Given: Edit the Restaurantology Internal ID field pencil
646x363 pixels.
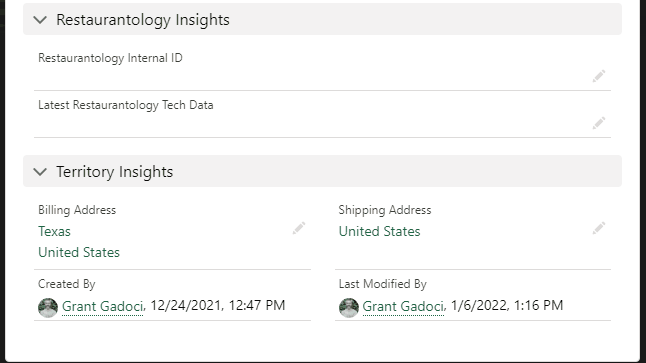Looking at the screenshot, I should coord(599,76).
